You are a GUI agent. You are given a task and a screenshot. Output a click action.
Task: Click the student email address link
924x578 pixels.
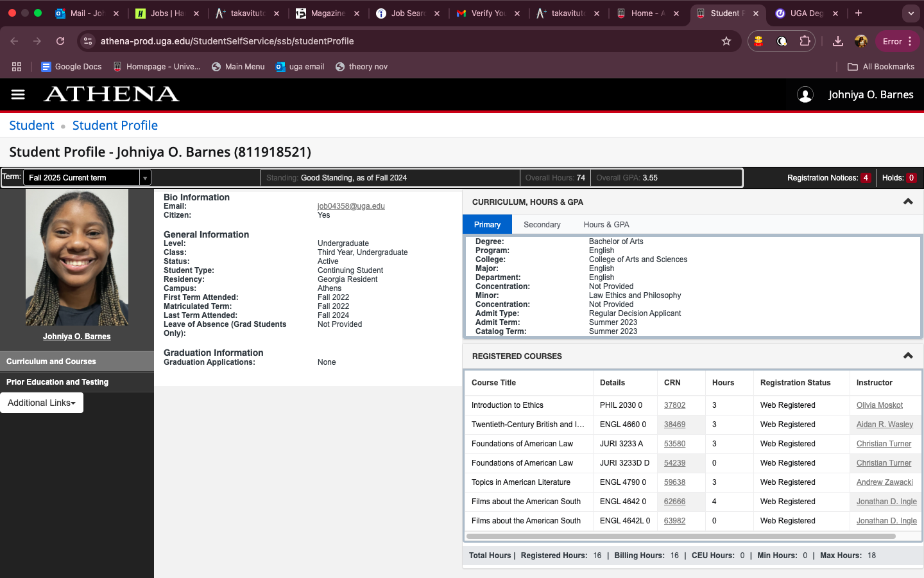[x=351, y=206]
